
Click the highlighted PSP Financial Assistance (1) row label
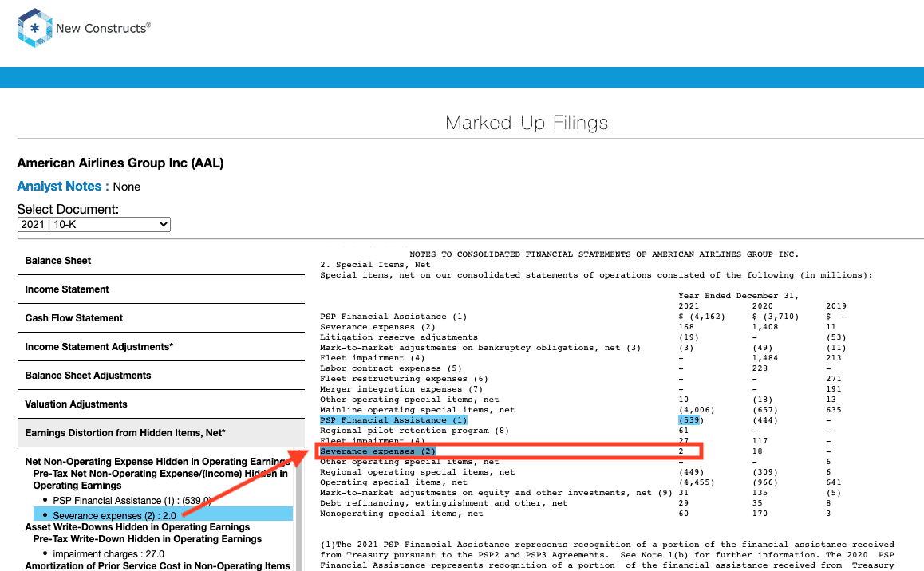click(x=393, y=420)
